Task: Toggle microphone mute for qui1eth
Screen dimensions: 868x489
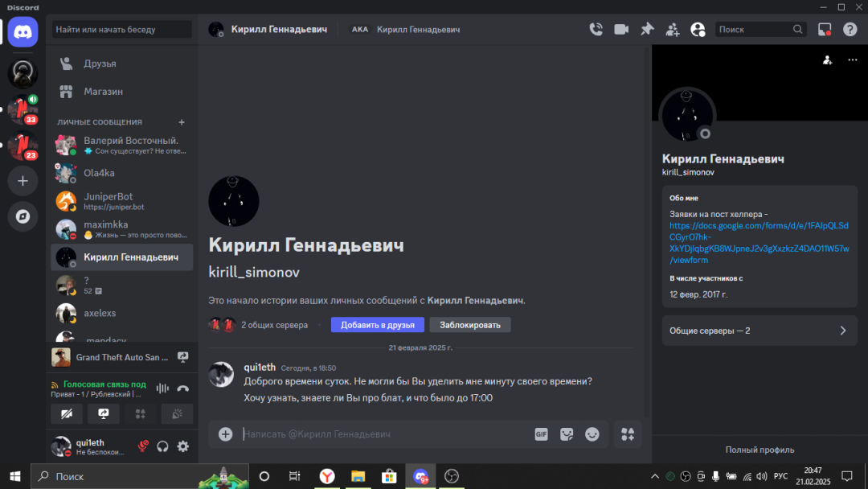Action: coord(142,446)
